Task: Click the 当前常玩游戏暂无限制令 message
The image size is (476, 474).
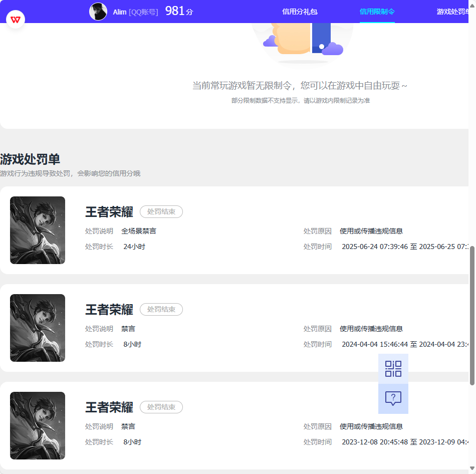Action: 300,86
